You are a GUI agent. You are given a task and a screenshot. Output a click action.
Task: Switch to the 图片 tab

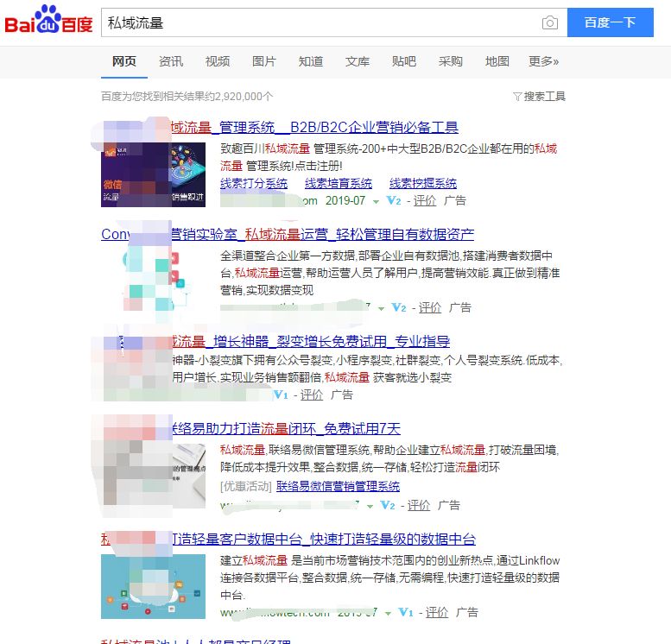coord(264,61)
